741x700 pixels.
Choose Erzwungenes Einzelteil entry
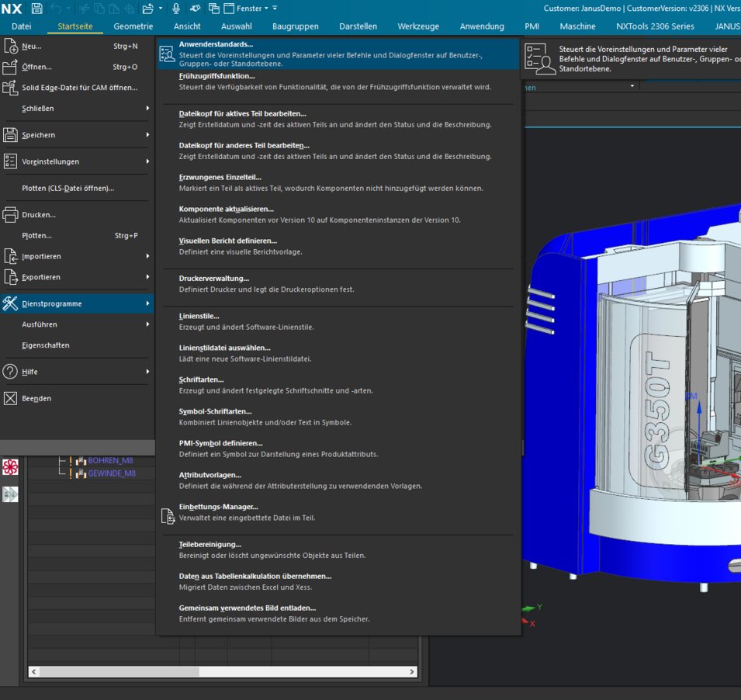click(x=338, y=183)
